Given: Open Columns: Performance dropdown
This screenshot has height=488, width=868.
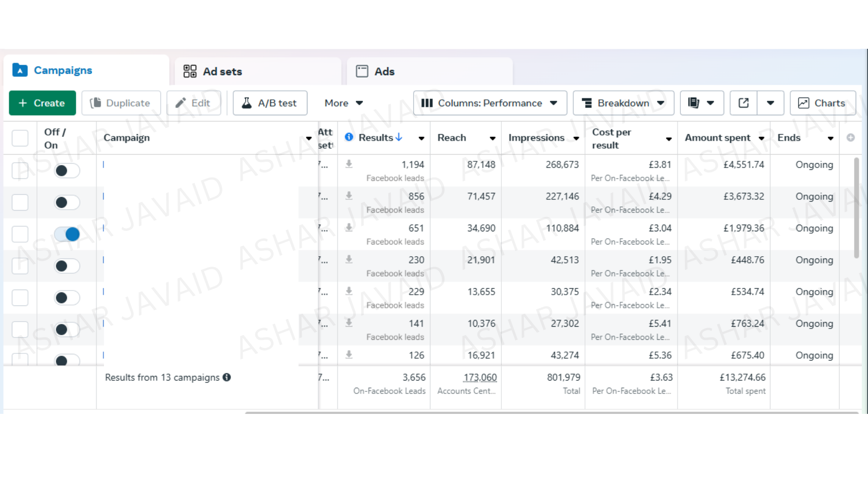Looking at the screenshot, I should [x=490, y=103].
